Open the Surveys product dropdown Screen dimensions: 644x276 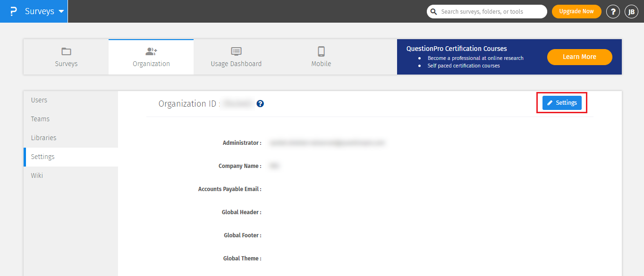point(44,11)
